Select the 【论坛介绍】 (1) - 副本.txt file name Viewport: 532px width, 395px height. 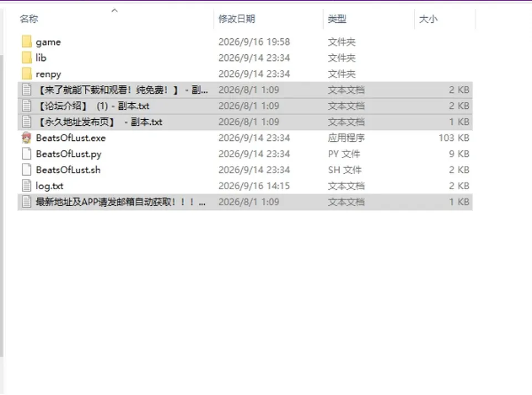click(x=93, y=106)
